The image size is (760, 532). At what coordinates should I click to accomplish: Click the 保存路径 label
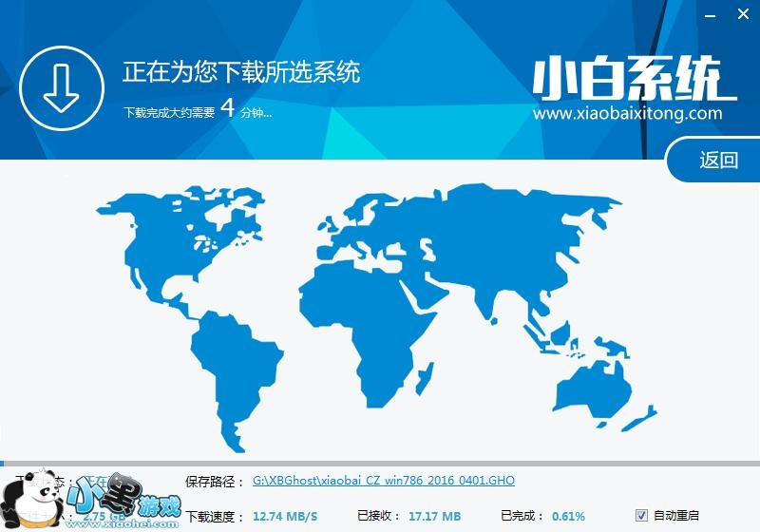(215, 482)
